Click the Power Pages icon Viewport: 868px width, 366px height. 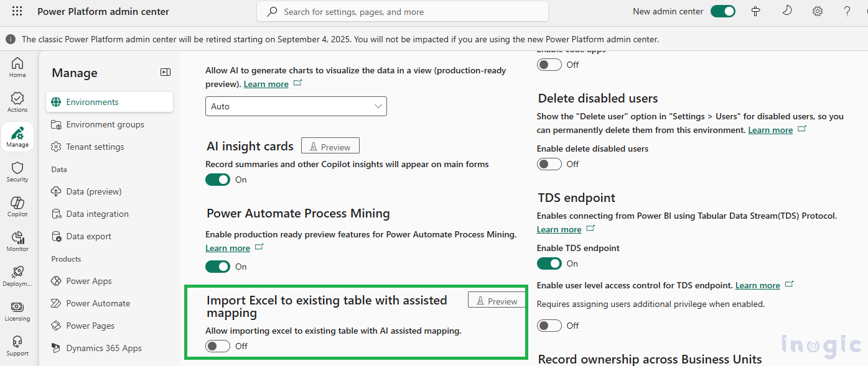coord(56,326)
